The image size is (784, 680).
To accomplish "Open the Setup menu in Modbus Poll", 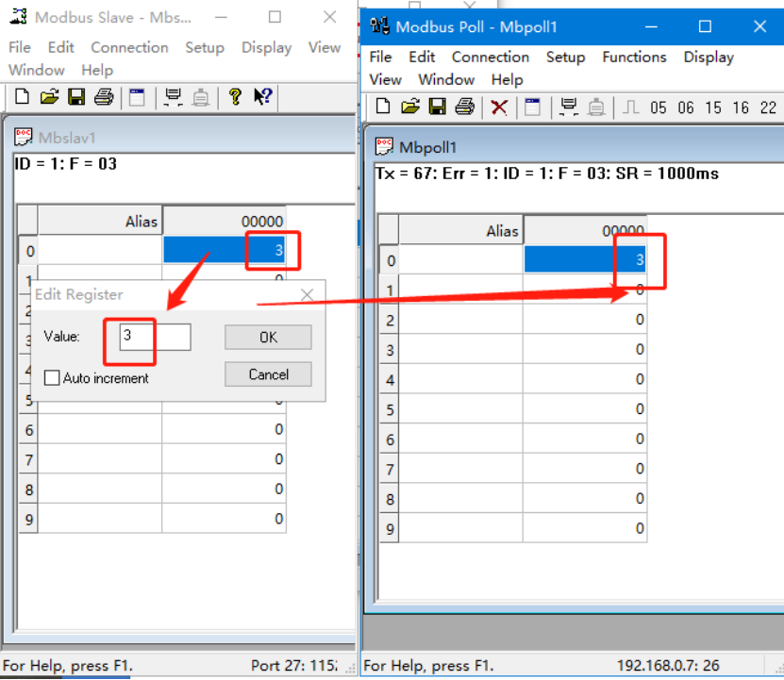I will (x=565, y=57).
